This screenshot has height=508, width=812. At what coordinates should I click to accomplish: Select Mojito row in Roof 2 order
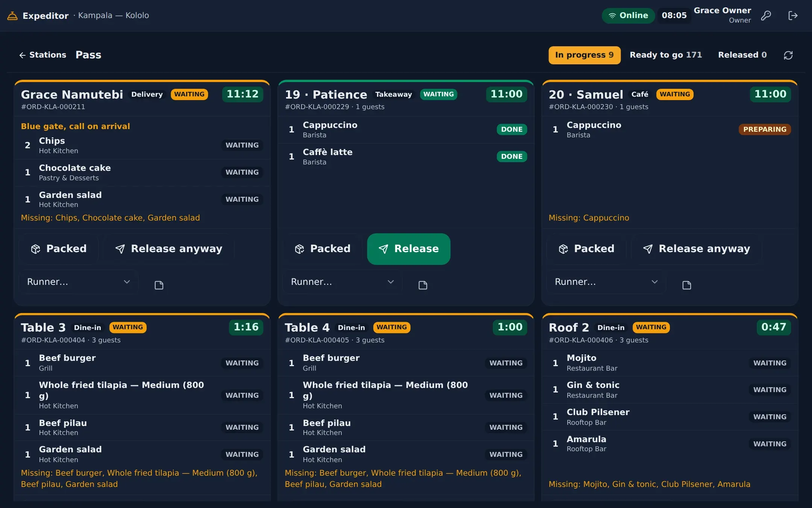point(670,363)
